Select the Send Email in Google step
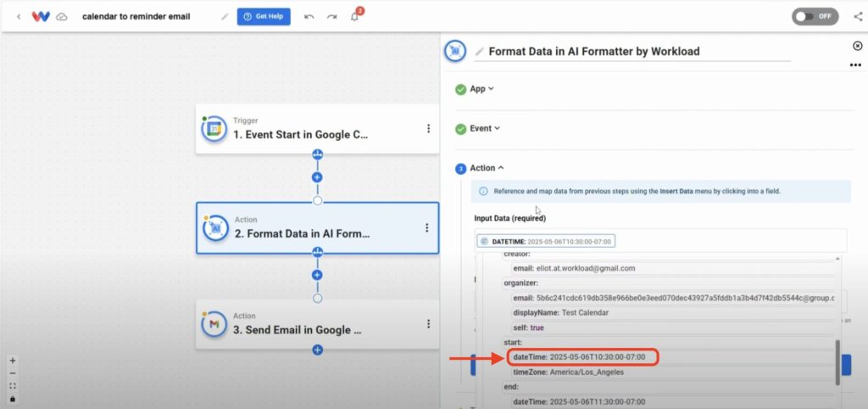The image size is (868, 409). (x=317, y=324)
